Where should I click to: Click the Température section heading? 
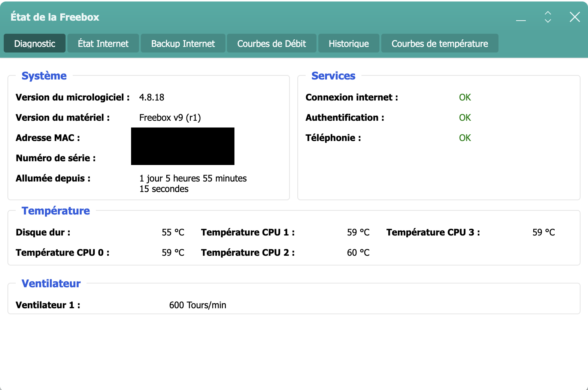tap(56, 211)
